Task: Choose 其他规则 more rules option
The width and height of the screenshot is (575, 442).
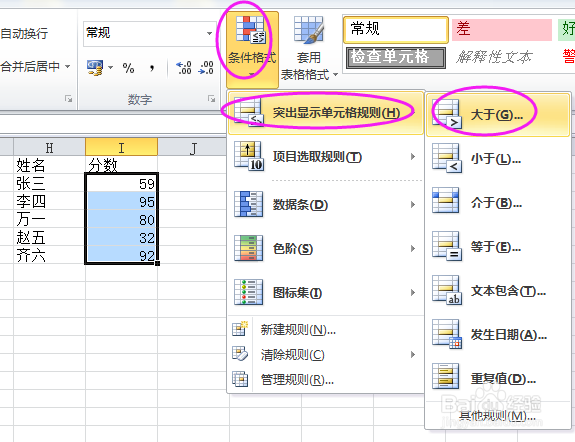Action: click(498, 416)
